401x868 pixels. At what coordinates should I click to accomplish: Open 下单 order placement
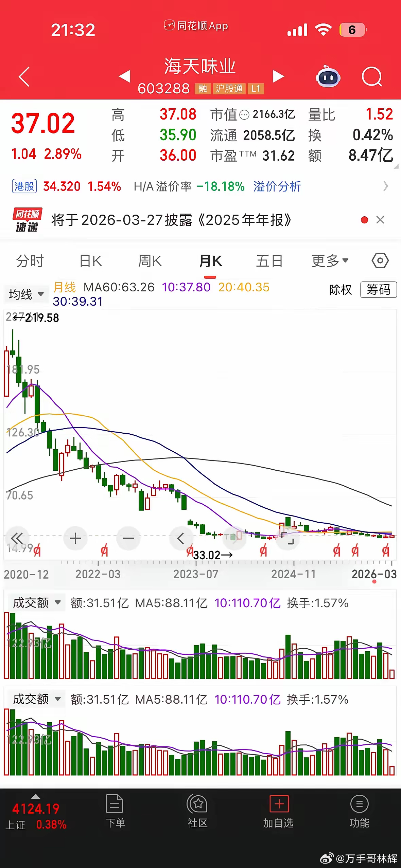[115, 811]
